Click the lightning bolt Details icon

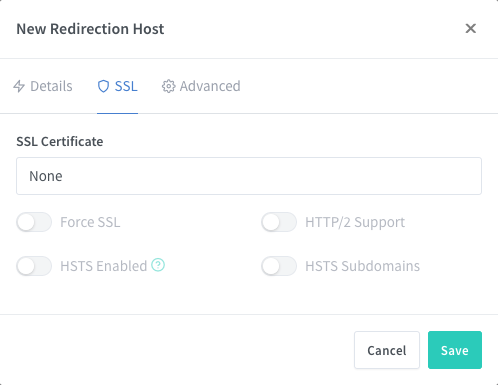coord(19,86)
